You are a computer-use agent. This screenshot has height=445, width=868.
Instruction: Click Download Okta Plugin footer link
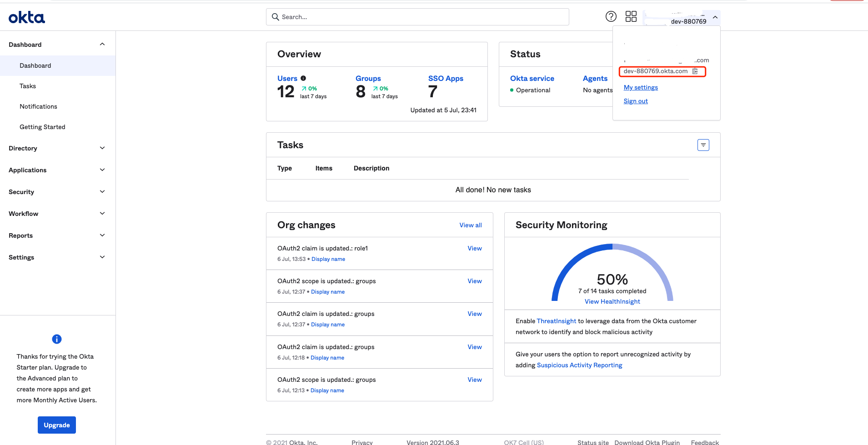coord(647,442)
